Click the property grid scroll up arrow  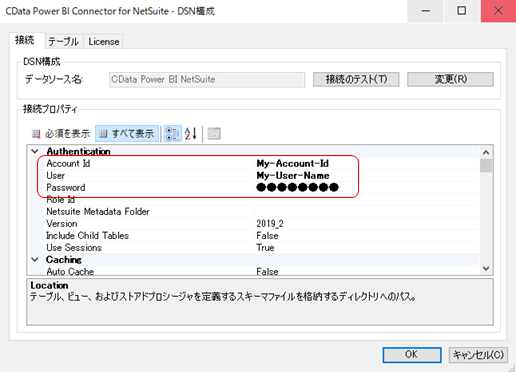[486, 153]
